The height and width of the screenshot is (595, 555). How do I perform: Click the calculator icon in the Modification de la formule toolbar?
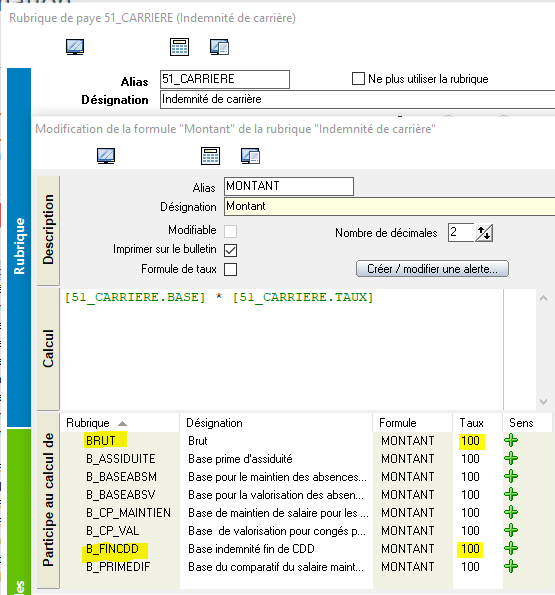[211, 156]
